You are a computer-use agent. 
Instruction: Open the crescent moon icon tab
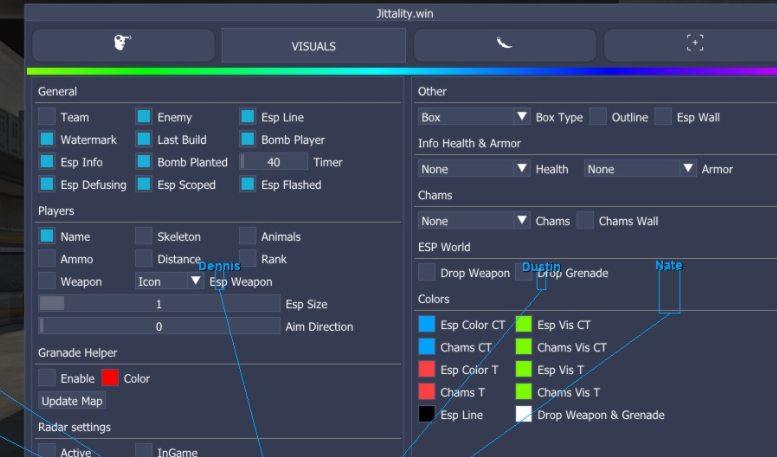[x=505, y=45]
